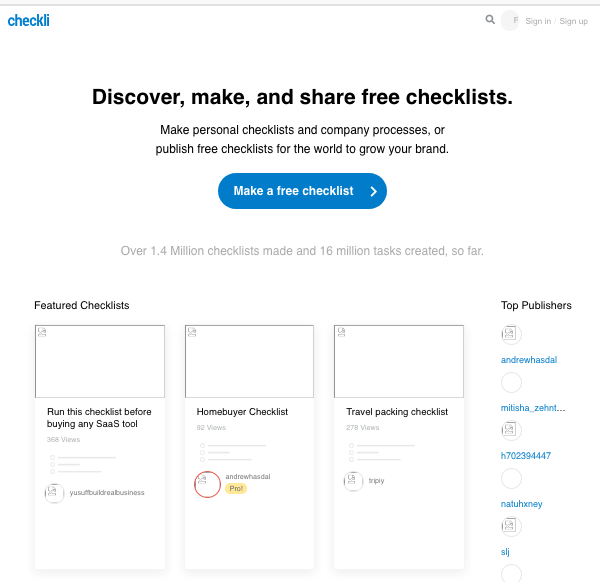Click andrewhasdal's avatar icon in Top Publishers

coord(511,334)
